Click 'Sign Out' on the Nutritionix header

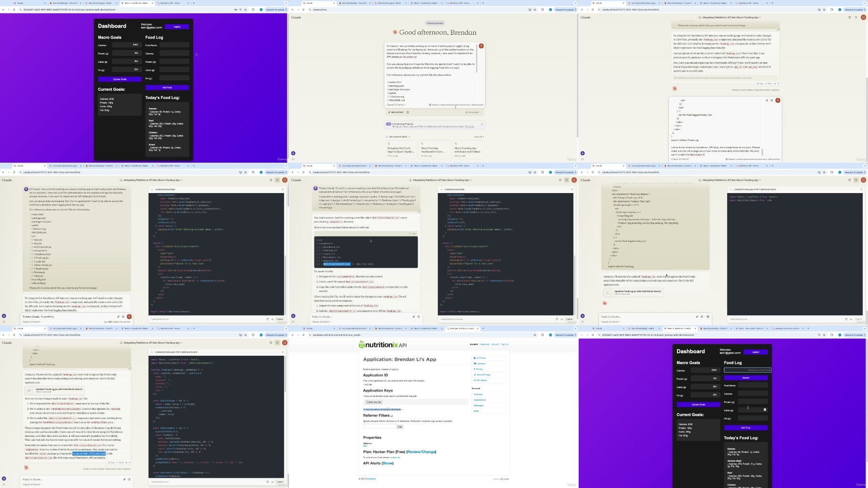(x=505, y=345)
